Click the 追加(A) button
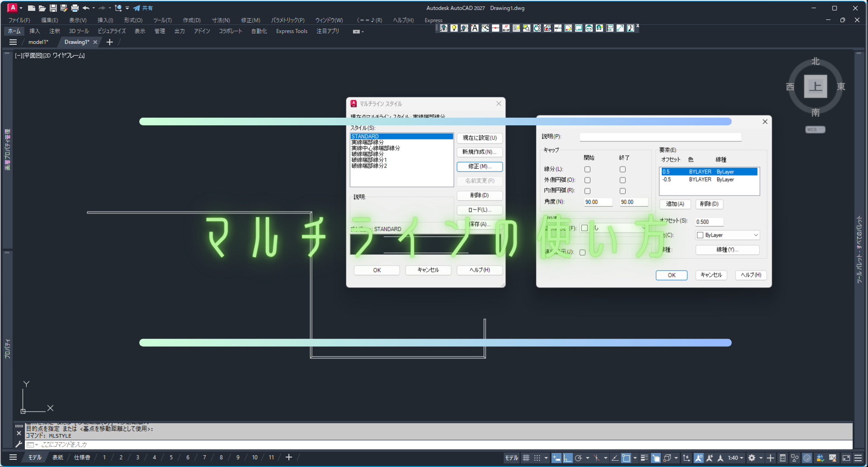 point(675,204)
